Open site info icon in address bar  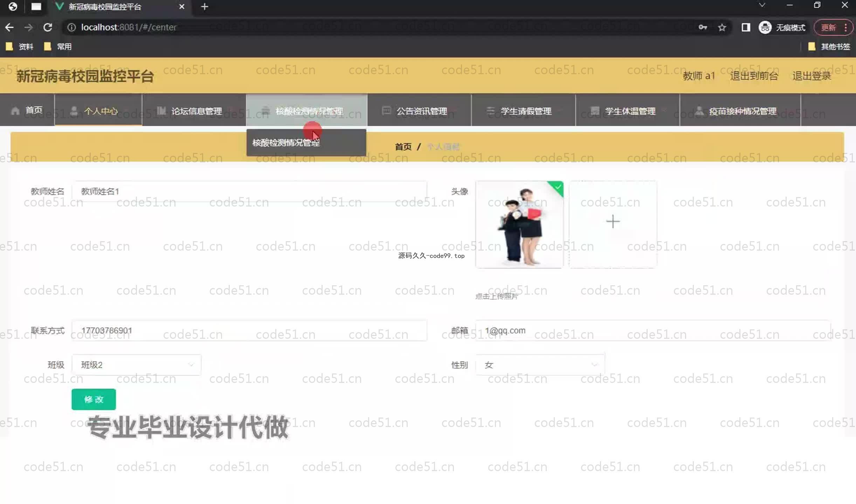pos(71,27)
